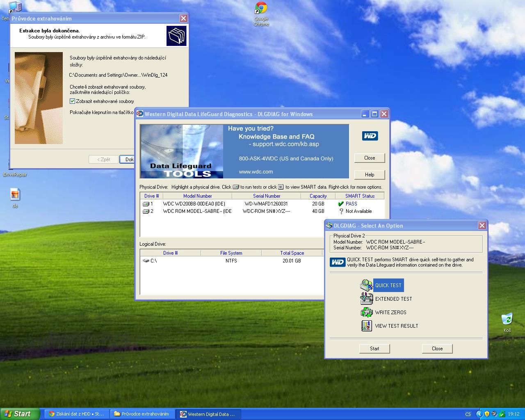Click drive 1 disk icon
This screenshot has width=525, height=420.
pos(146,204)
